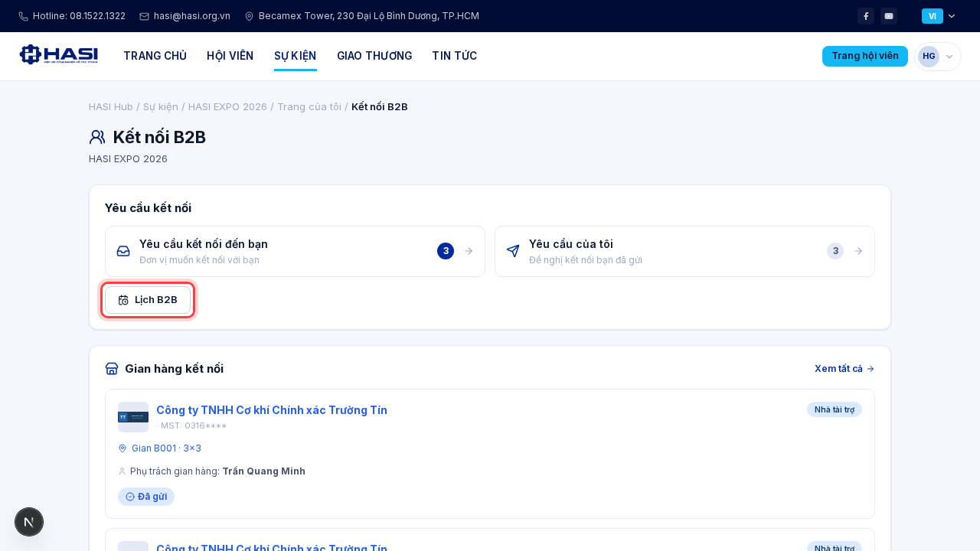
Task: Click the email hasi@hasi.org.vn
Action: click(x=192, y=16)
